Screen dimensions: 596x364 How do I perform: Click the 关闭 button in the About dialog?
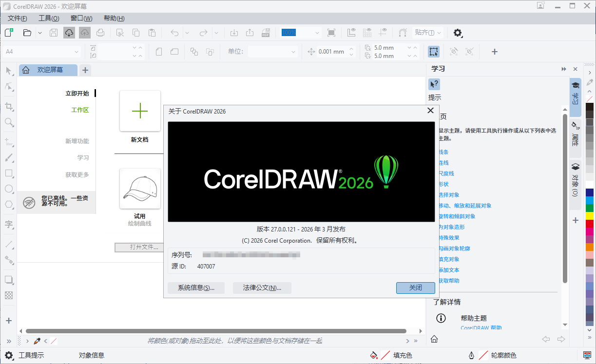415,287
